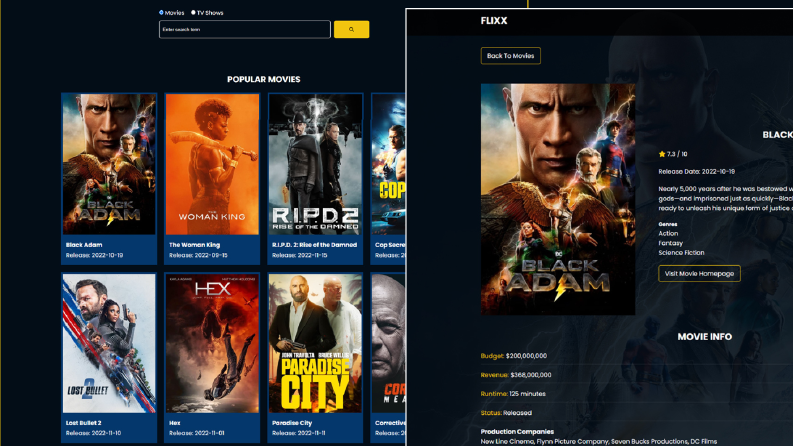
Task: Click the Popular Movies heading
Action: coord(263,79)
